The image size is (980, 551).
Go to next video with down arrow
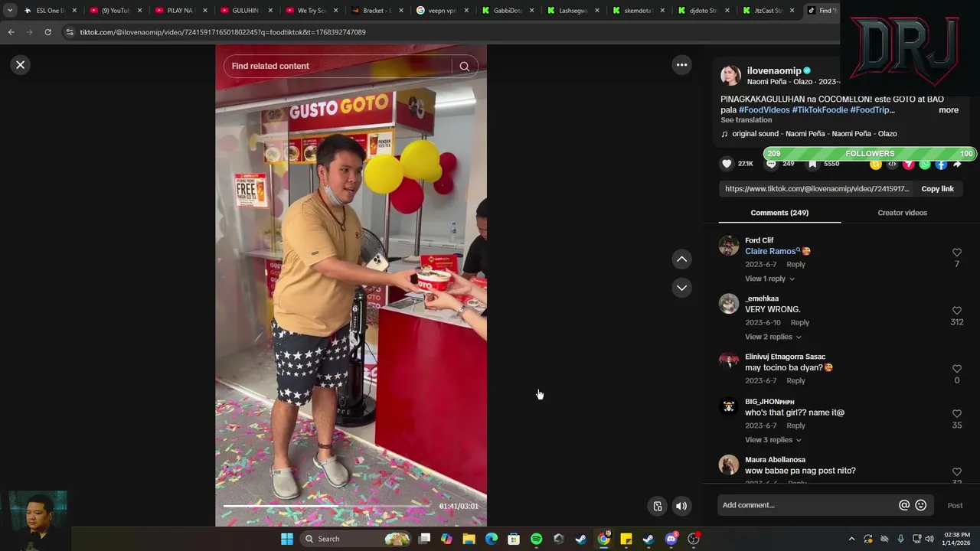681,288
